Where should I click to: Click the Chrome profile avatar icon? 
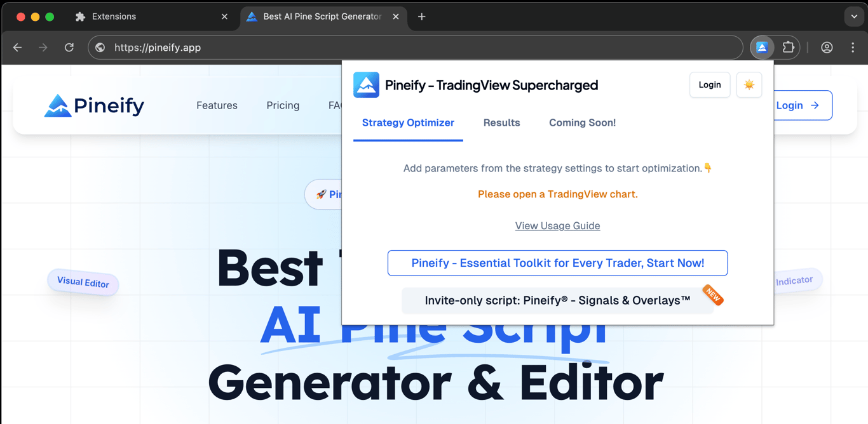(826, 48)
